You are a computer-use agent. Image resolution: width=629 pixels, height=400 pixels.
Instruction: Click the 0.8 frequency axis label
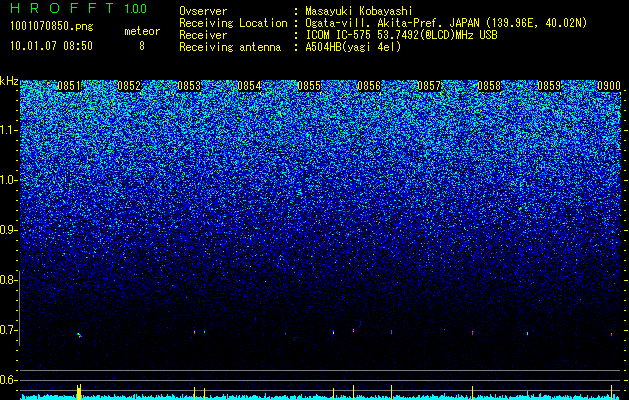click(7, 280)
